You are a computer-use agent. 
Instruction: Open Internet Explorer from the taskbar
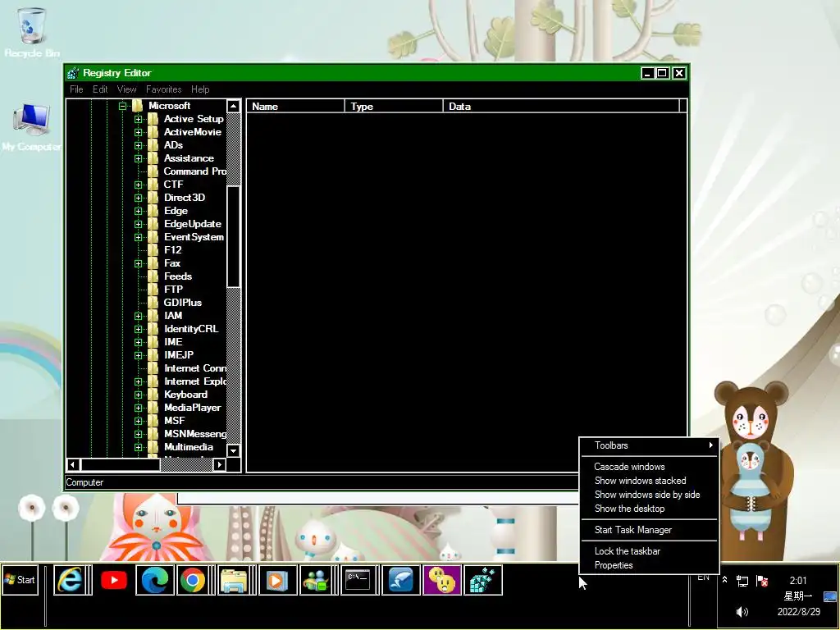click(x=70, y=580)
